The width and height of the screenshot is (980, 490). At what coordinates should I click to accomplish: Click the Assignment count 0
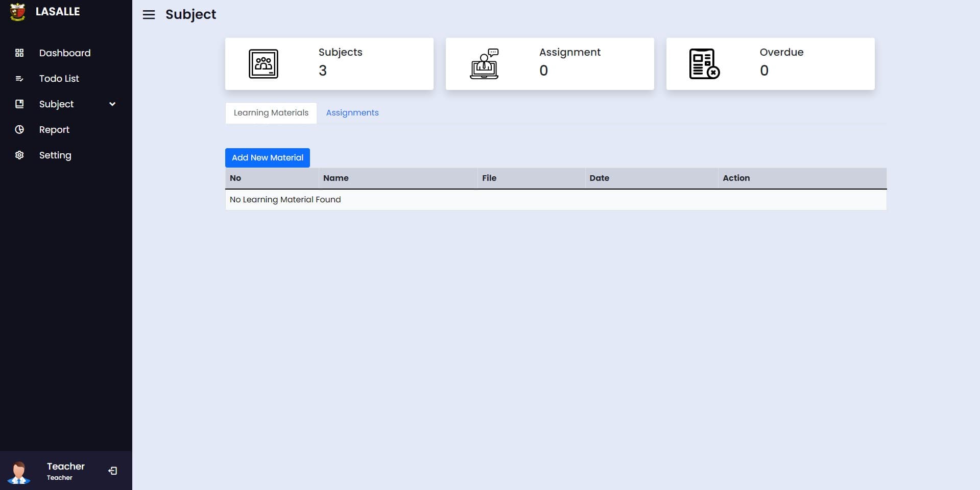tap(543, 71)
